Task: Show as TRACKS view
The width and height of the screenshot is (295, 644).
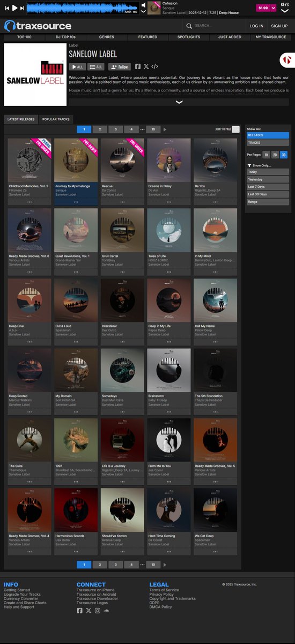Action: pyautogui.click(x=268, y=143)
